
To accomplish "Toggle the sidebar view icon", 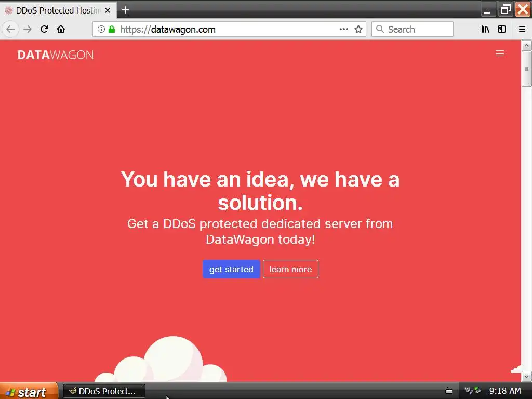I will click(x=502, y=29).
